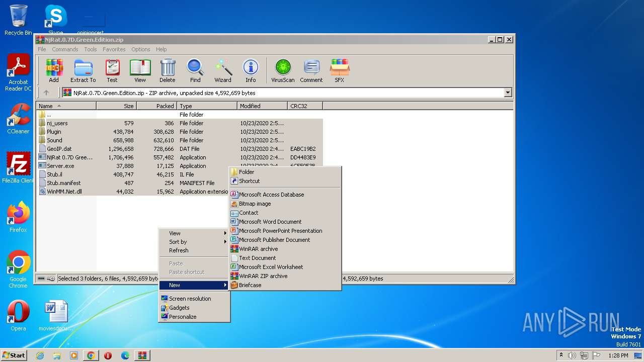Open the Tools menu
The width and height of the screenshot is (644, 362).
[91, 49]
